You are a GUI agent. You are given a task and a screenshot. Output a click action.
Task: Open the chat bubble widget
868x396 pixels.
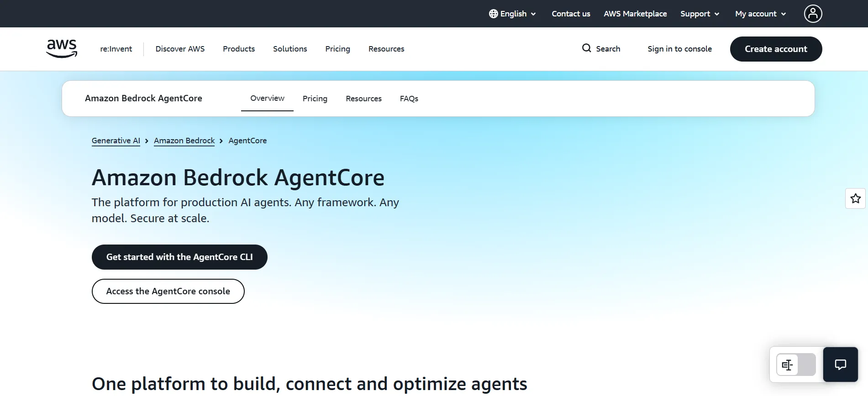click(x=840, y=365)
